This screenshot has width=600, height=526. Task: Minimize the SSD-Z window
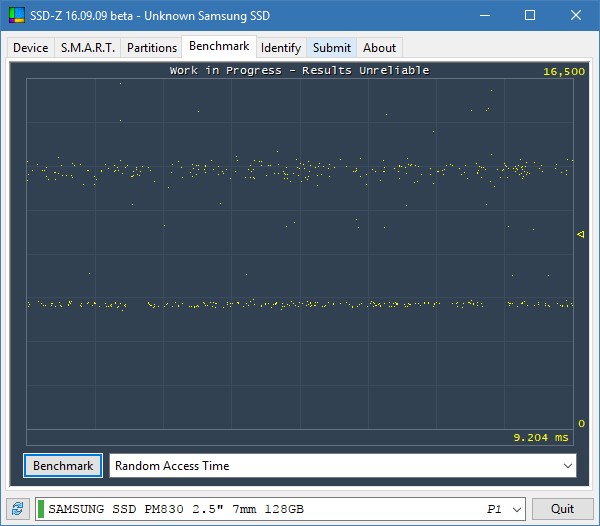pyautogui.click(x=485, y=15)
